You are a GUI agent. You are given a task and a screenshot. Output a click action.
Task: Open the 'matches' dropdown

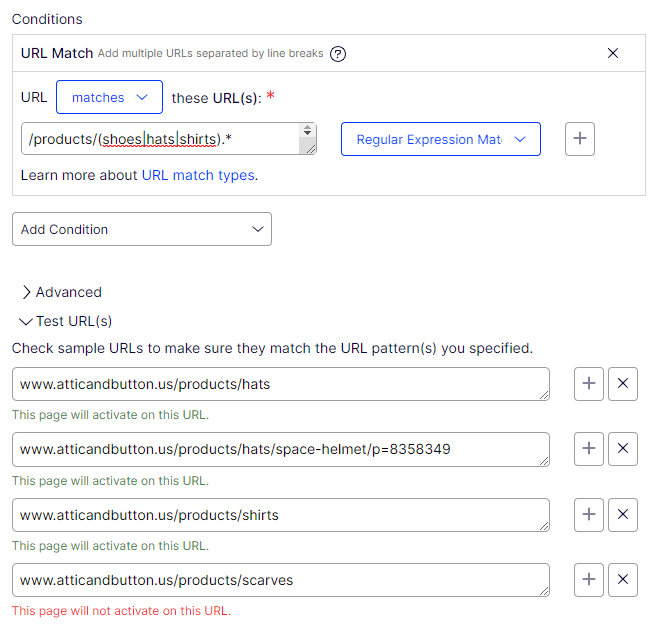point(109,98)
